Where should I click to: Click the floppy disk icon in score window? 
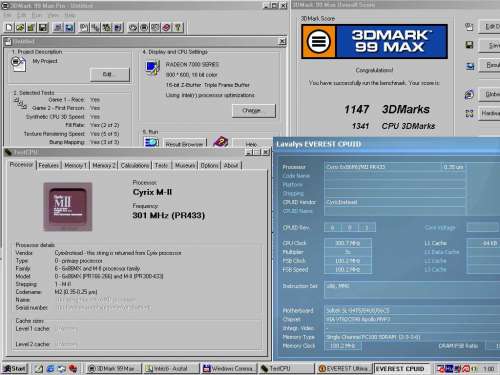point(469,45)
